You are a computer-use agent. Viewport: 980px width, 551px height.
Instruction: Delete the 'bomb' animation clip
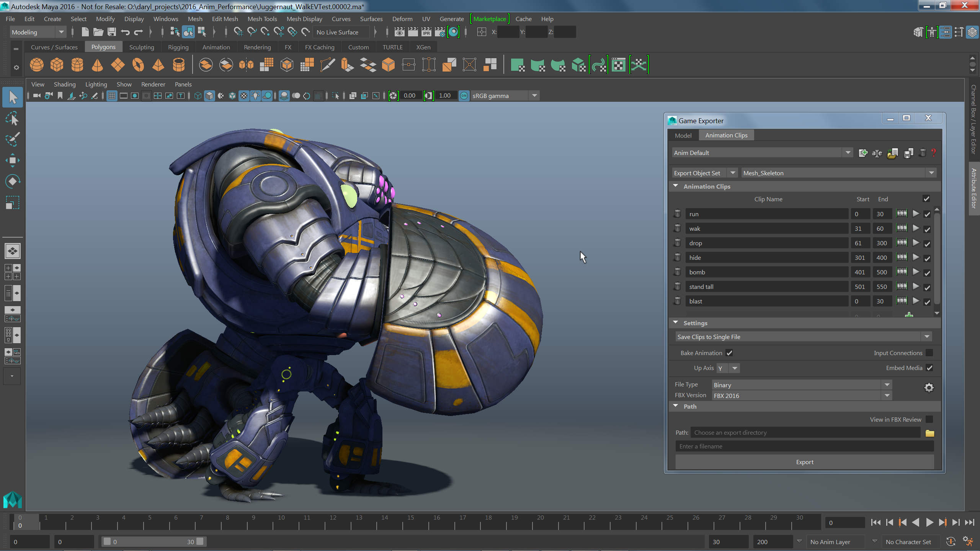pyautogui.click(x=677, y=272)
